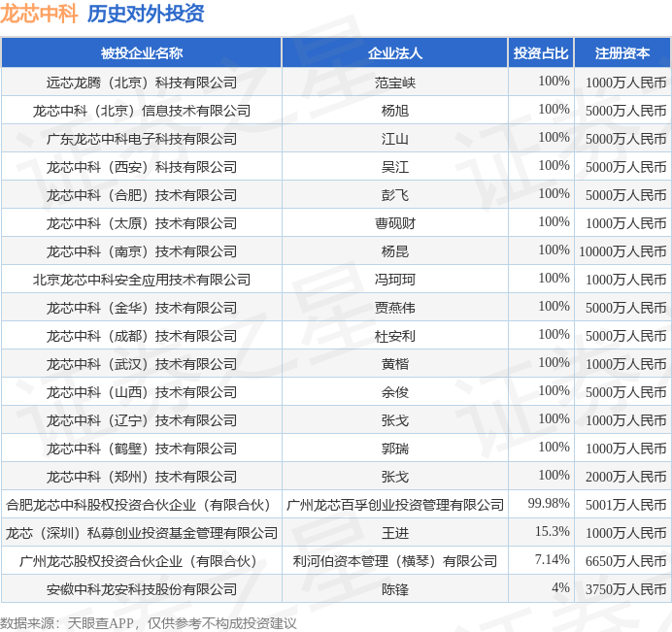Click the 3750万人民币 capital value
The width and height of the screenshot is (672, 632).
click(626, 589)
